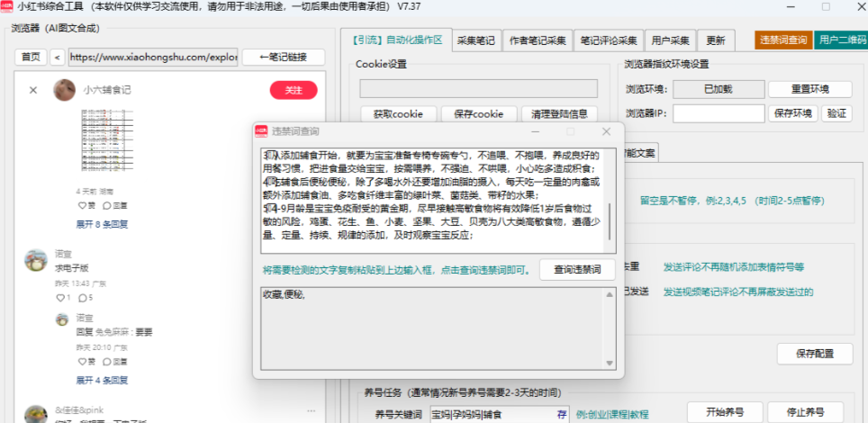Screen dimensions: 868x423
Task: Click the red 关注 follow button
Action: 294,90
